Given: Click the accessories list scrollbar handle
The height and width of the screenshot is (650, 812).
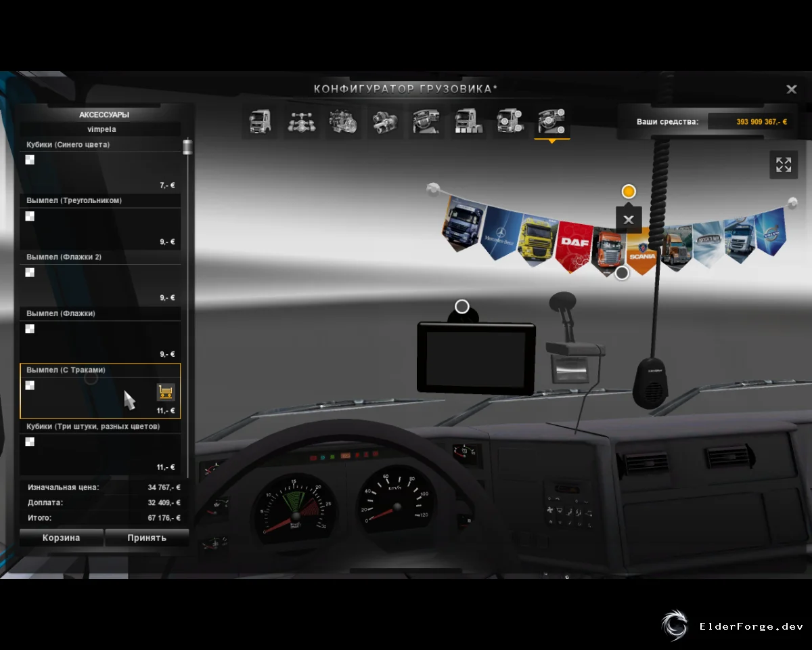Looking at the screenshot, I should tap(187, 147).
